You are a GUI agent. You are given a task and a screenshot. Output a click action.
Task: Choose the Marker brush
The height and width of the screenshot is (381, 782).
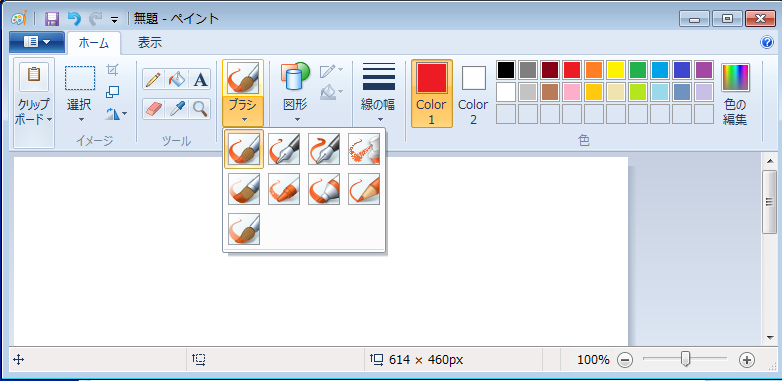coord(324,189)
